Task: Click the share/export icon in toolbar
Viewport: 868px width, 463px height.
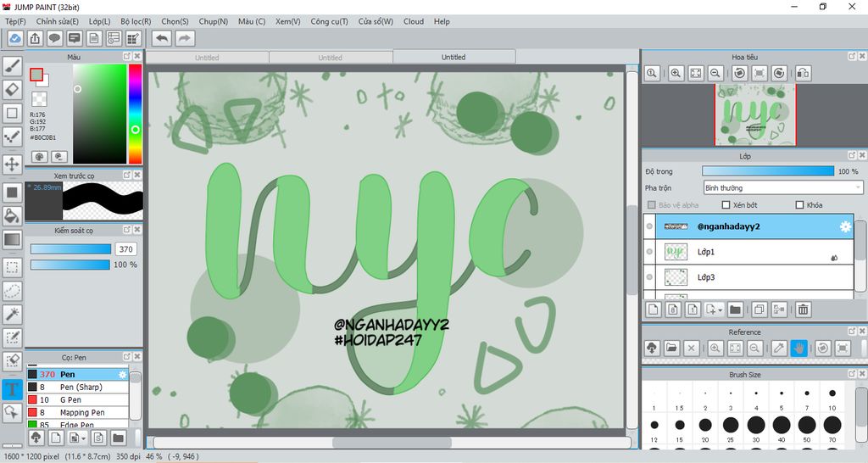Action: pyautogui.click(x=35, y=38)
